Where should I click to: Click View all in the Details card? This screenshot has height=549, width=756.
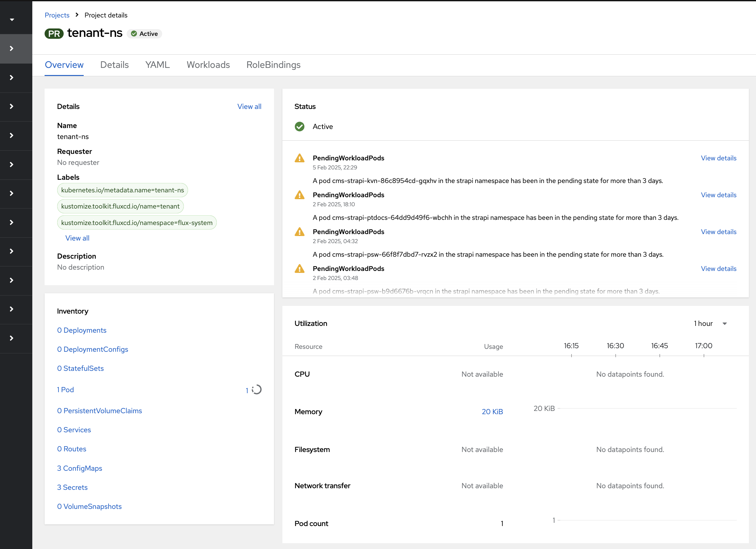(x=249, y=106)
